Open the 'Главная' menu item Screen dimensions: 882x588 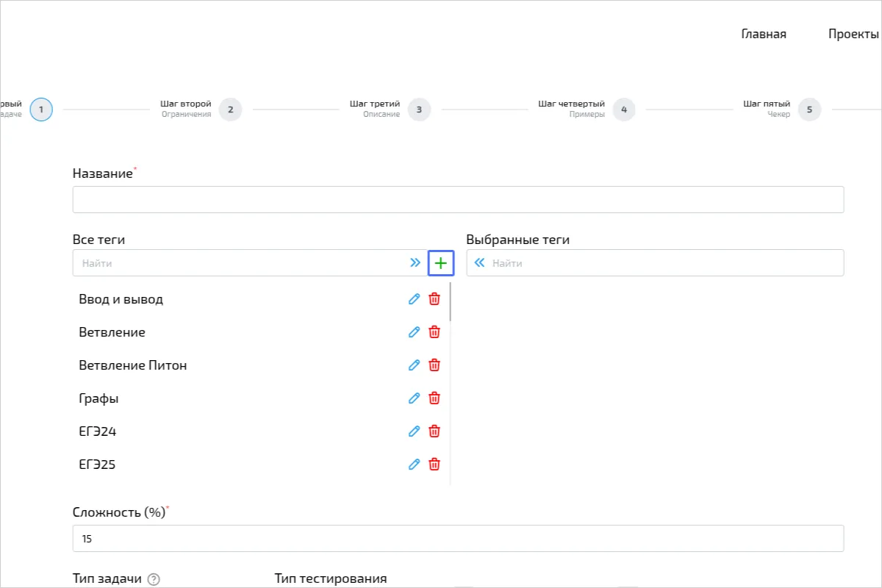click(764, 34)
